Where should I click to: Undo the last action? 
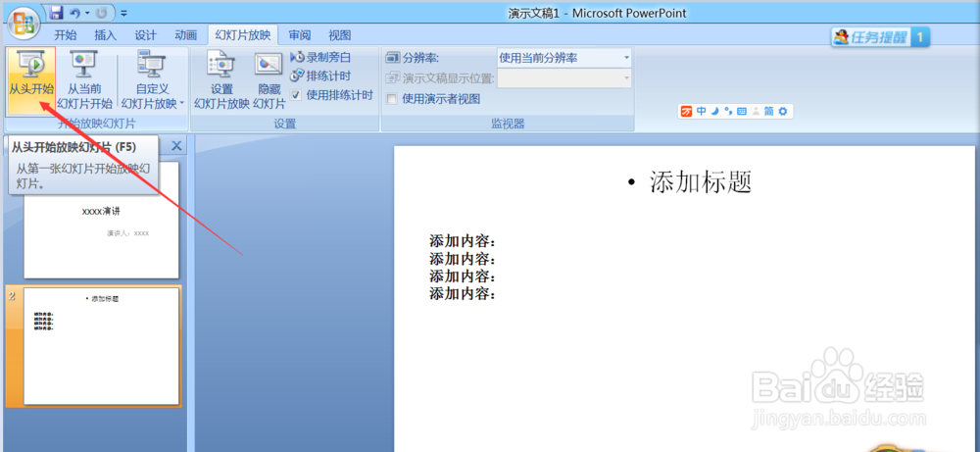[x=74, y=13]
